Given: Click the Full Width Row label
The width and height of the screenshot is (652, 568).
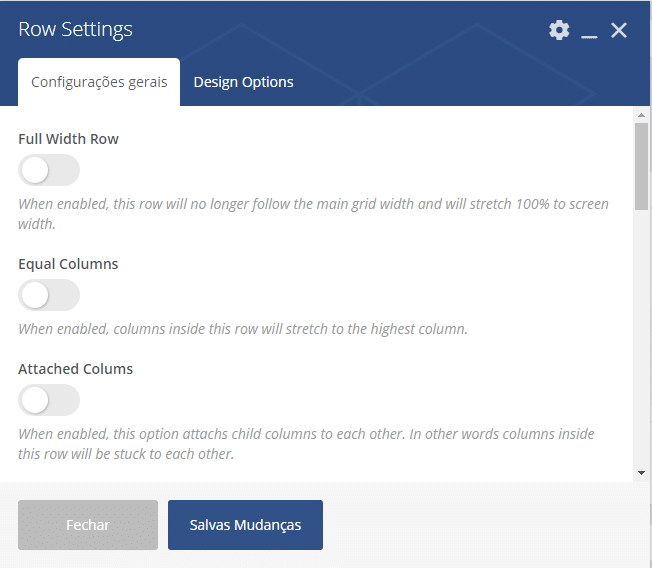Looking at the screenshot, I should tap(69, 139).
